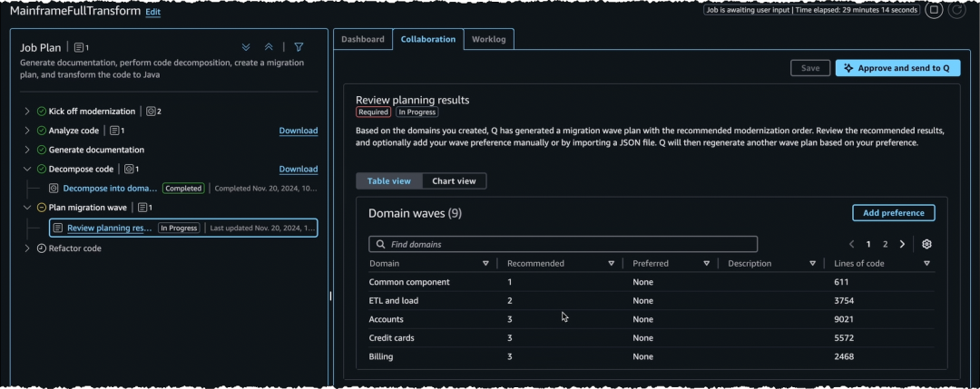Collapse the Decompose code step
Viewport: 980px width, 389px height.
[x=27, y=170]
